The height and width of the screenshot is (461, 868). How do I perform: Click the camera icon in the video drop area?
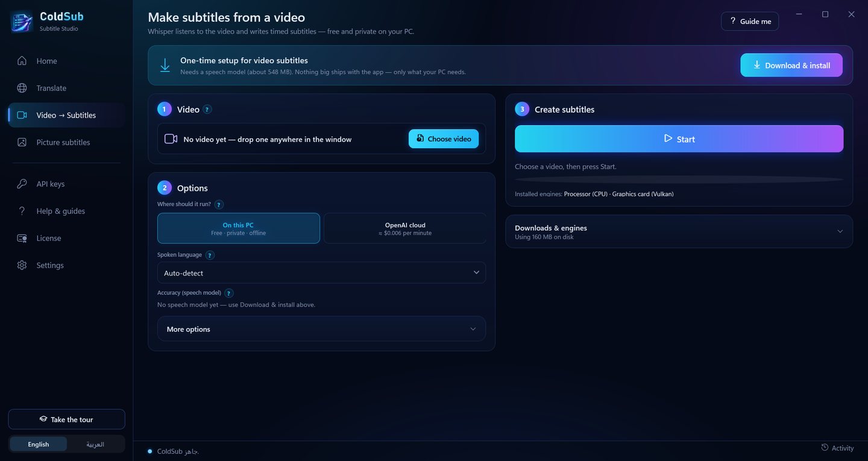tap(171, 139)
